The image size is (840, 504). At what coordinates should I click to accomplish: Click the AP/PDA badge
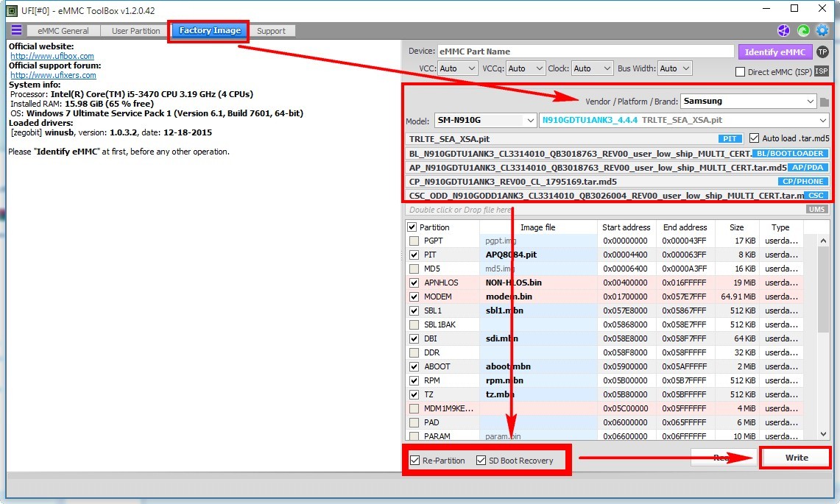coord(808,167)
